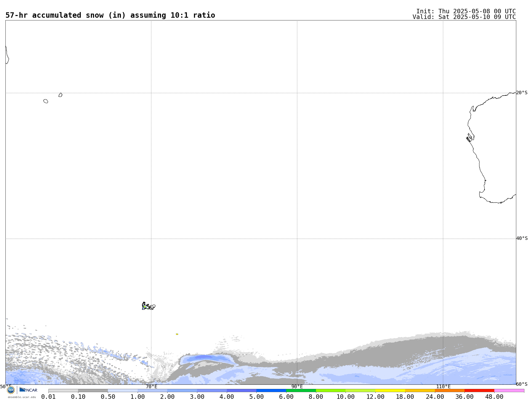Click the 48.00 legend value
532x400 pixels.
pyautogui.click(x=494, y=397)
